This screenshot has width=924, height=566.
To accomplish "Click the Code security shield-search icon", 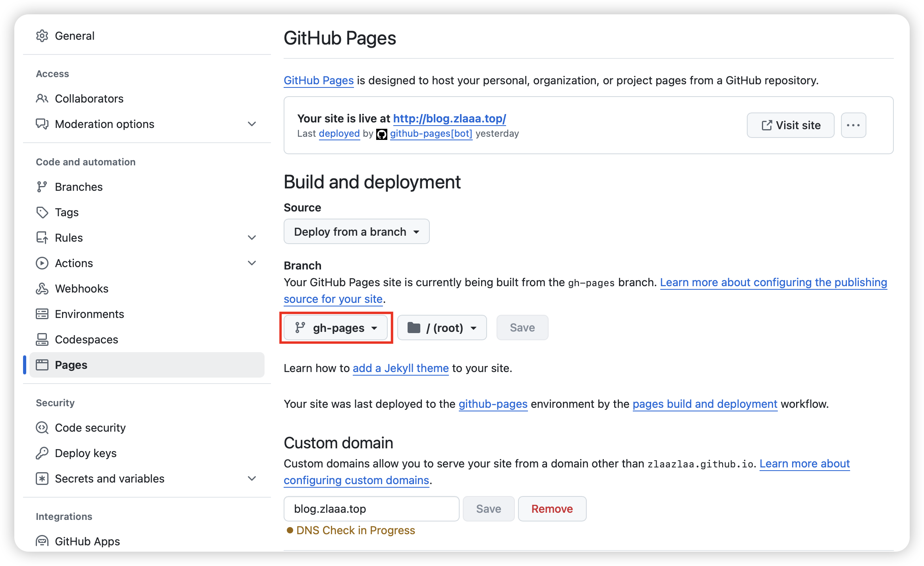I will pyautogui.click(x=42, y=428).
